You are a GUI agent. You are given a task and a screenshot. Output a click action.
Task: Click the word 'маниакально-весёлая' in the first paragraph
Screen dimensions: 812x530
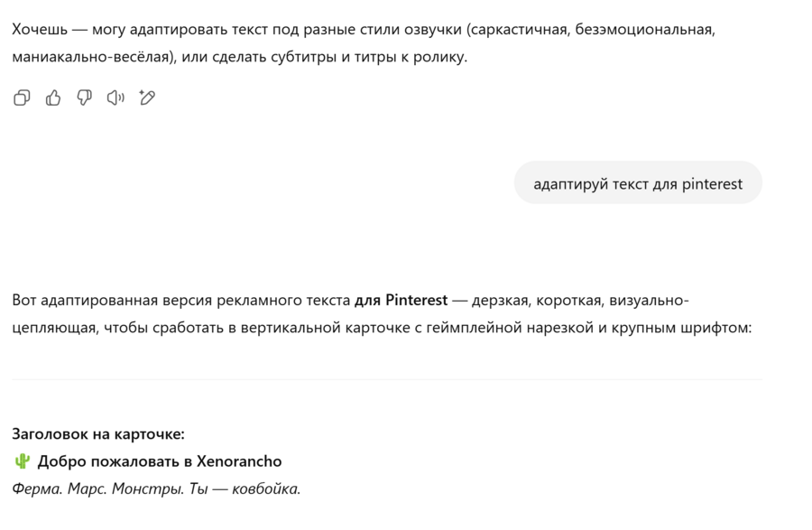click(x=92, y=57)
